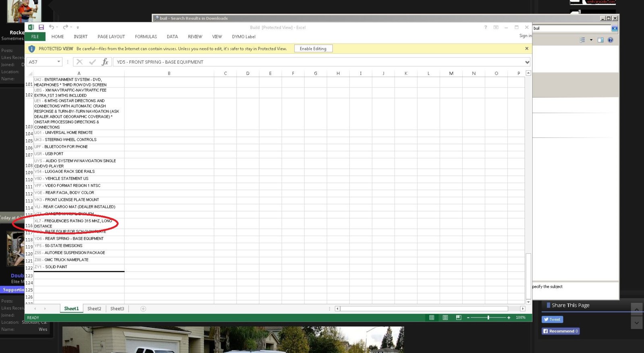644x353 pixels.
Task: Add a new sheet with plus icon
Action: tap(143, 309)
